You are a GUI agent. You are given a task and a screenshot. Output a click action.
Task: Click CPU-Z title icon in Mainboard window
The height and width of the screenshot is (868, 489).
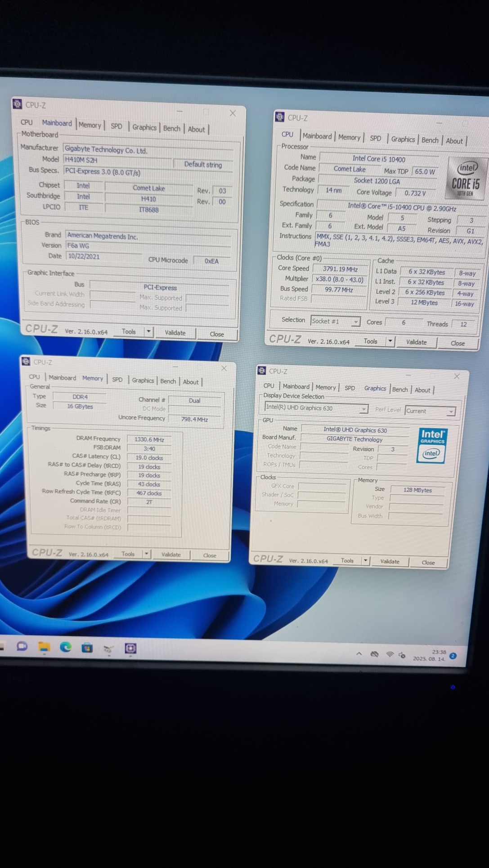click(18, 104)
